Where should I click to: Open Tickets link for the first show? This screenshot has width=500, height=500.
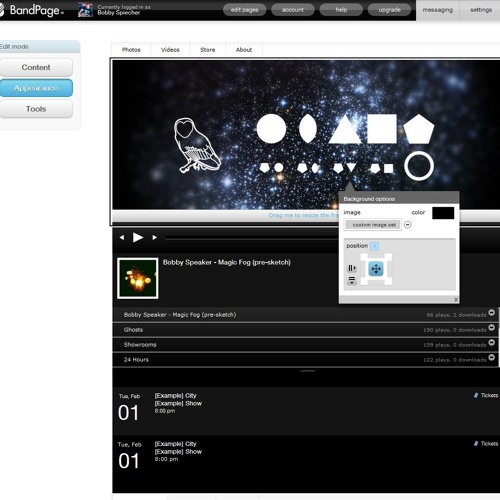click(x=486, y=395)
